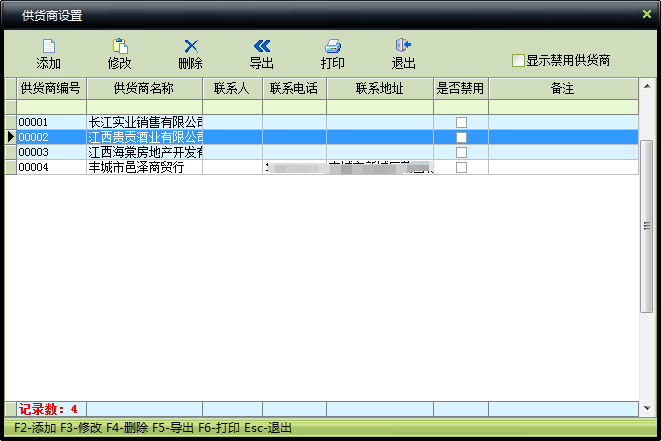Image resolution: width=661 pixels, height=441 pixels.
Task: Close the 供货商设置 window
Action: tap(647, 15)
